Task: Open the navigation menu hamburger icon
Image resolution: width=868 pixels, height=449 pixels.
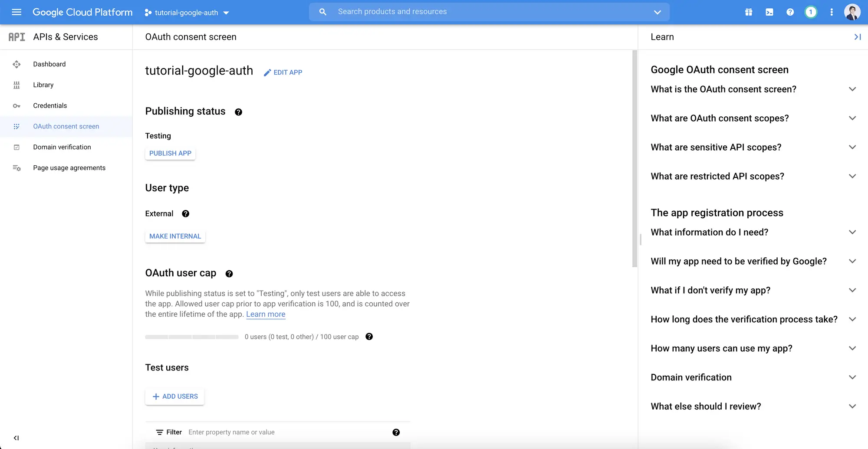Action: (16, 12)
